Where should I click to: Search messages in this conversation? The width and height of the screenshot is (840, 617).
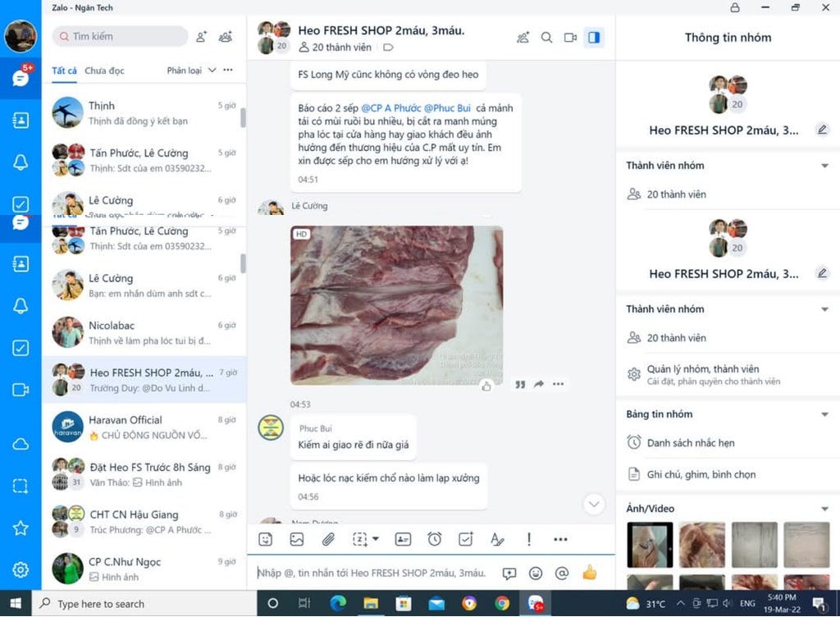(x=546, y=38)
